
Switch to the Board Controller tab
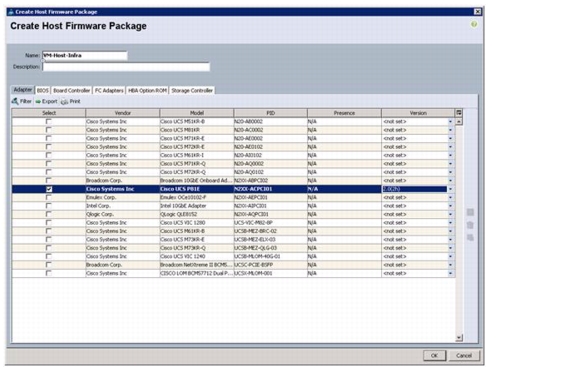(x=71, y=90)
